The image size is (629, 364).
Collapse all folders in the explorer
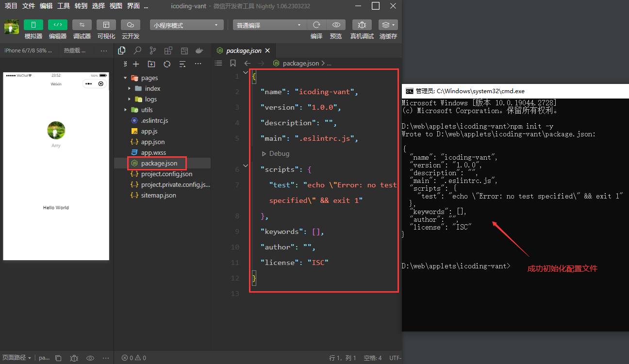pyautogui.click(x=182, y=64)
